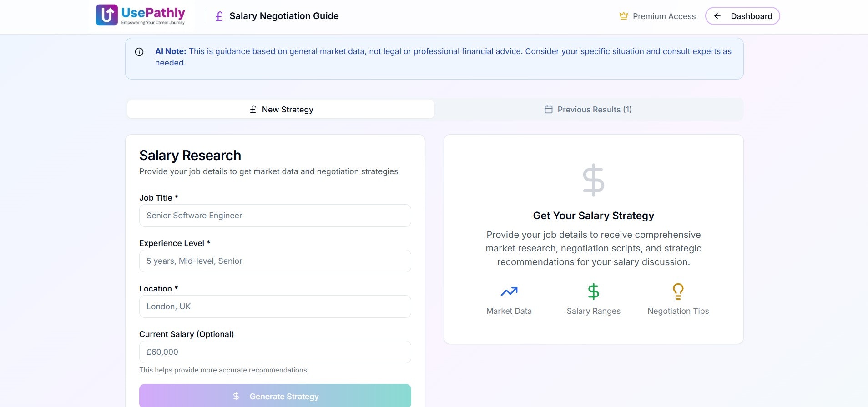
Task: Focus the Job Title input field
Action: point(275,216)
